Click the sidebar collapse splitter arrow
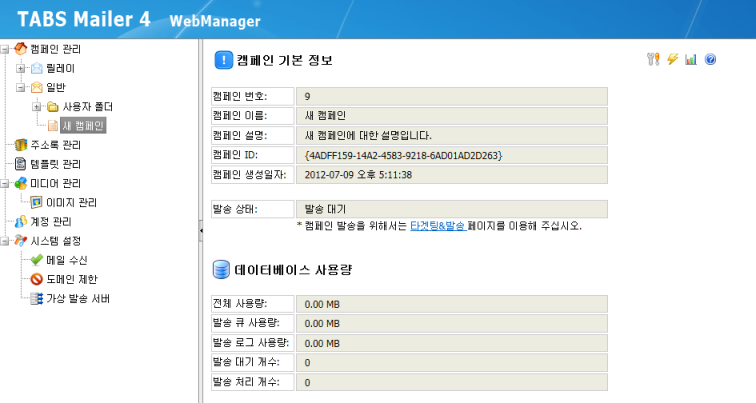The height and width of the screenshot is (403, 756). 201,231
